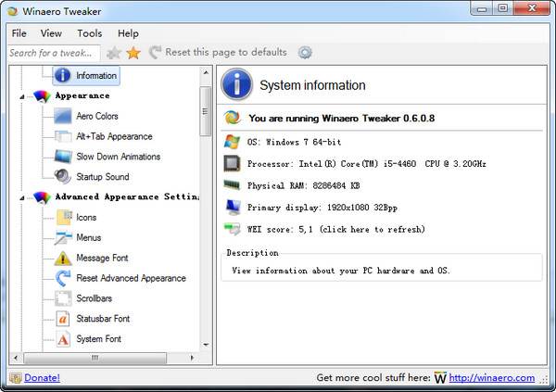Open the http://winaero.com link
This screenshot has width=556, height=392.
pyautogui.click(x=493, y=378)
